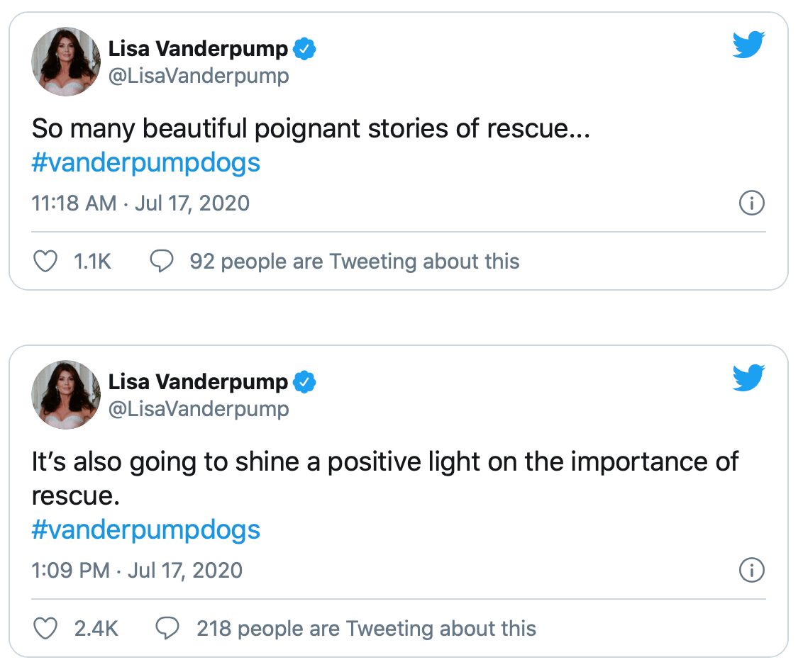Like the 1:09 PM tweet with the heart icon

[46, 629]
